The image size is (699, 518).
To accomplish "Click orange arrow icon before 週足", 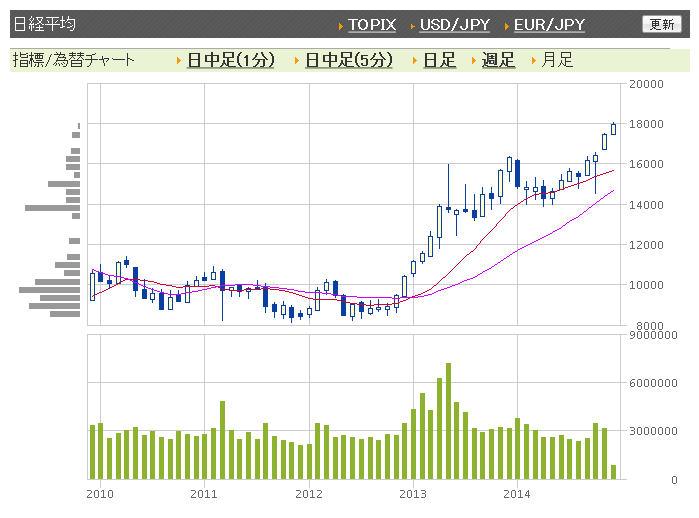I will click(474, 60).
